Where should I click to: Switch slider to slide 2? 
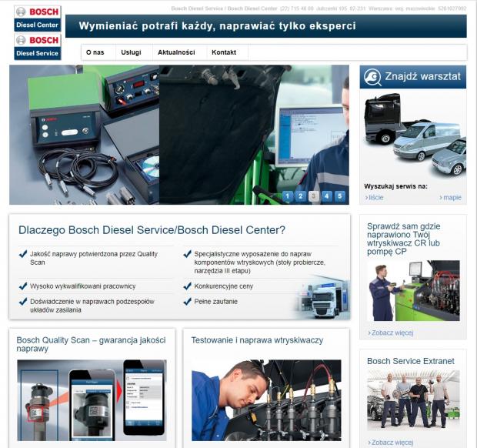click(301, 196)
